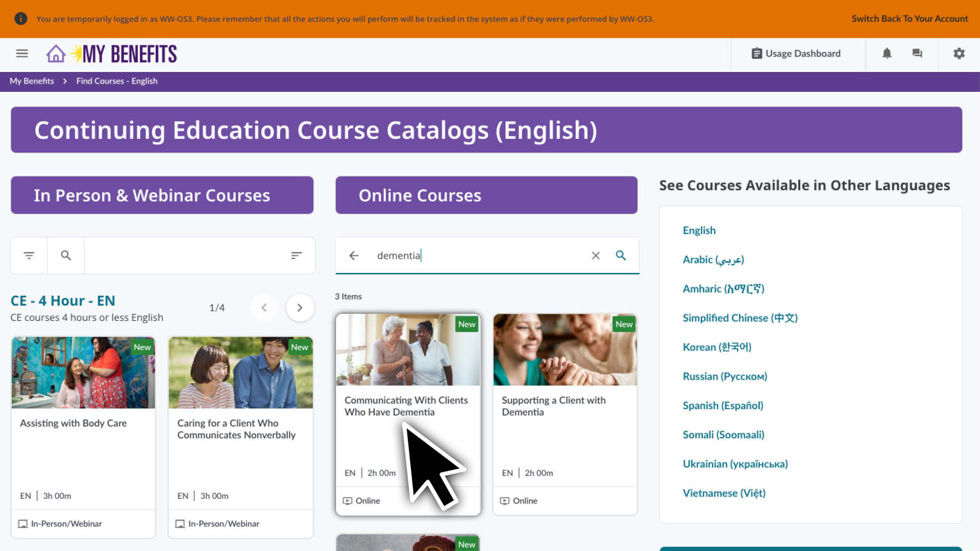Screen dimensions: 980x551
Task: Click Switch Back To Your Account
Action: (910, 18)
